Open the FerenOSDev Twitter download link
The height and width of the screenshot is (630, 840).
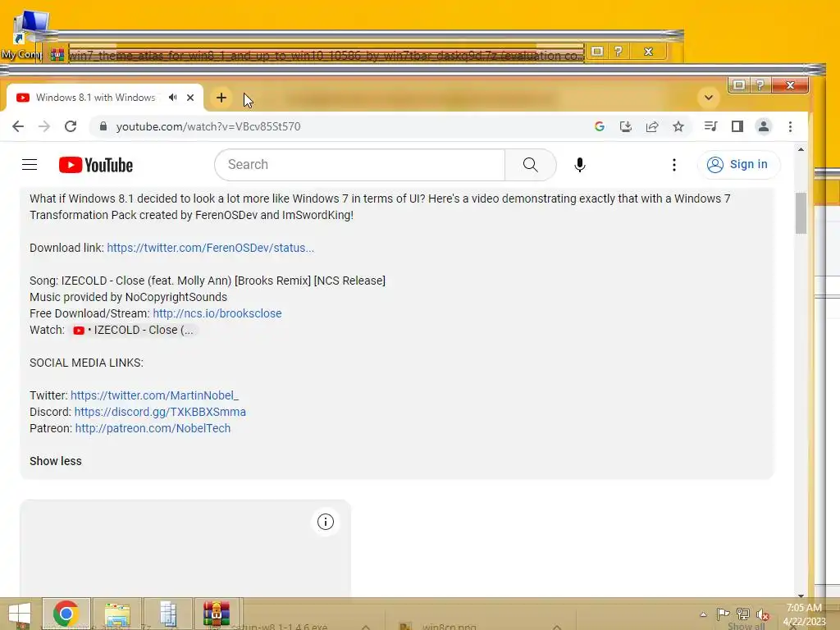pyautogui.click(x=211, y=248)
